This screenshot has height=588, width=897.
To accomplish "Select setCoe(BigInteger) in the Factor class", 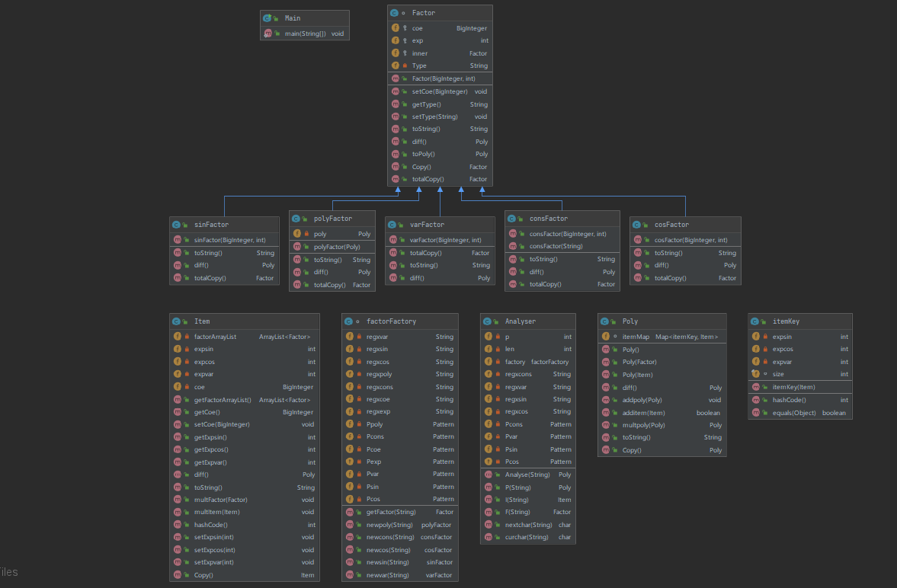I will pyautogui.click(x=439, y=91).
